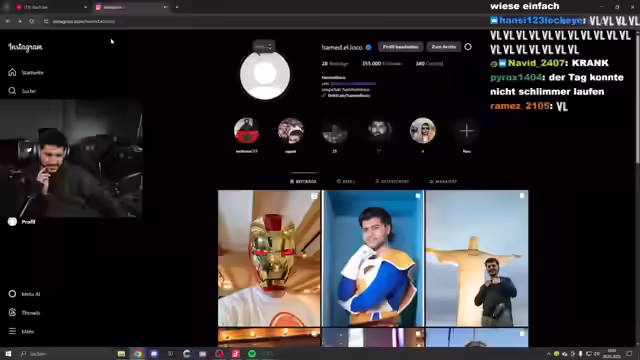Open the 355.000 followers list
640x360 pixels.
pyautogui.click(x=382, y=64)
